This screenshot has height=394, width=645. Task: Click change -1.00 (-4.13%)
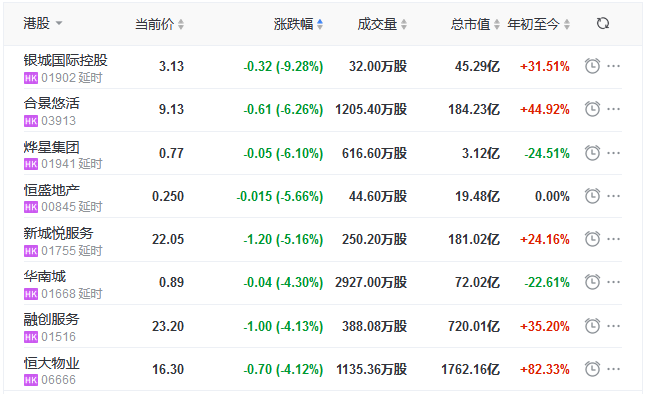(x=283, y=326)
